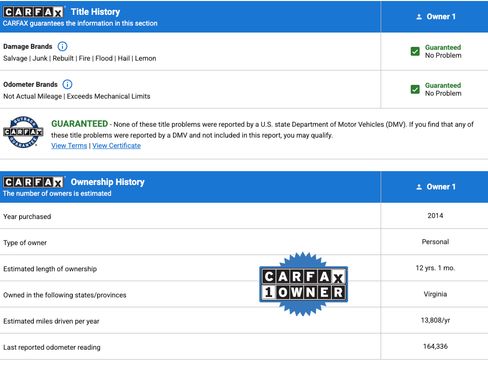Click the Damage Brands green guaranteed checkmark
The width and height of the screenshot is (488, 366).
pos(415,51)
